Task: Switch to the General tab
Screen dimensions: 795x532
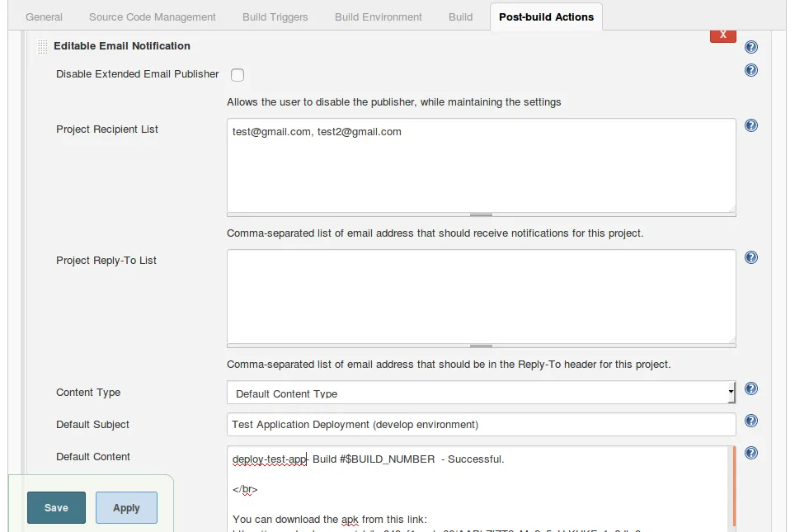Action: pyautogui.click(x=45, y=16)
